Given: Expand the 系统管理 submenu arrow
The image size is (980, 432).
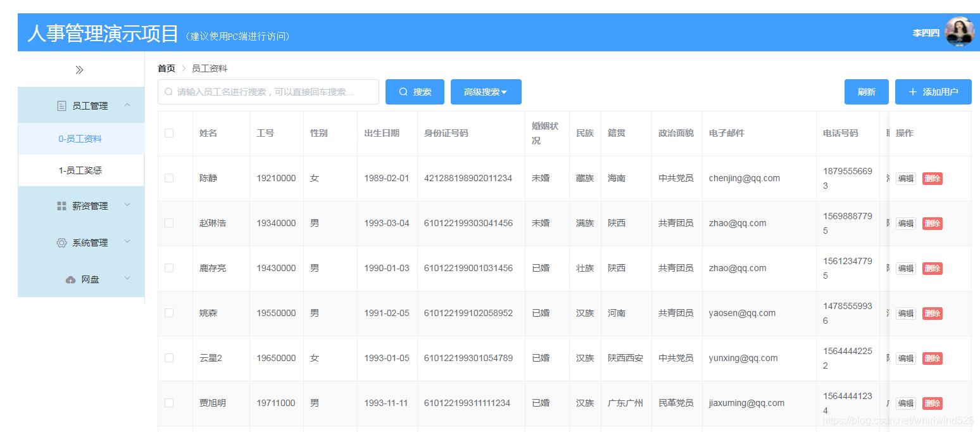Looking at the screenshot, I should pyautogui.click(x=127, y=242).
